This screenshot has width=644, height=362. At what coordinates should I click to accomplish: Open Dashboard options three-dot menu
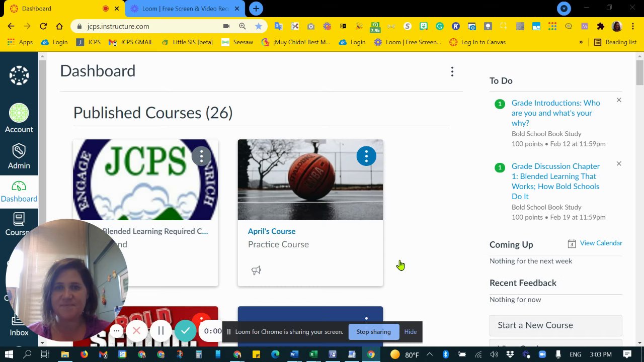(x=452, y=72)
